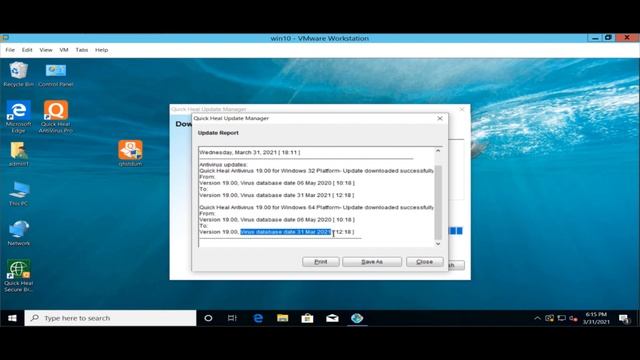Select the This PC desktop icon
640x360 pixels.
tap(18, 194)
